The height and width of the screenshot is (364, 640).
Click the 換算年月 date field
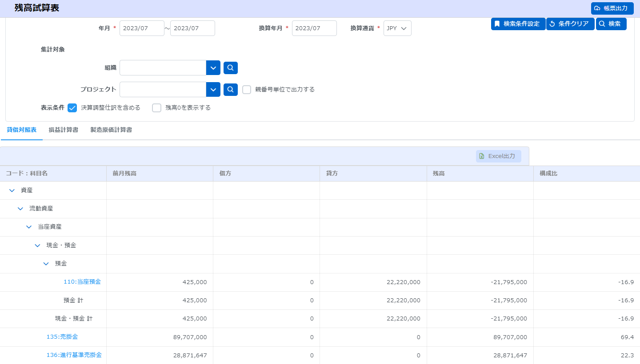(314, 28)
